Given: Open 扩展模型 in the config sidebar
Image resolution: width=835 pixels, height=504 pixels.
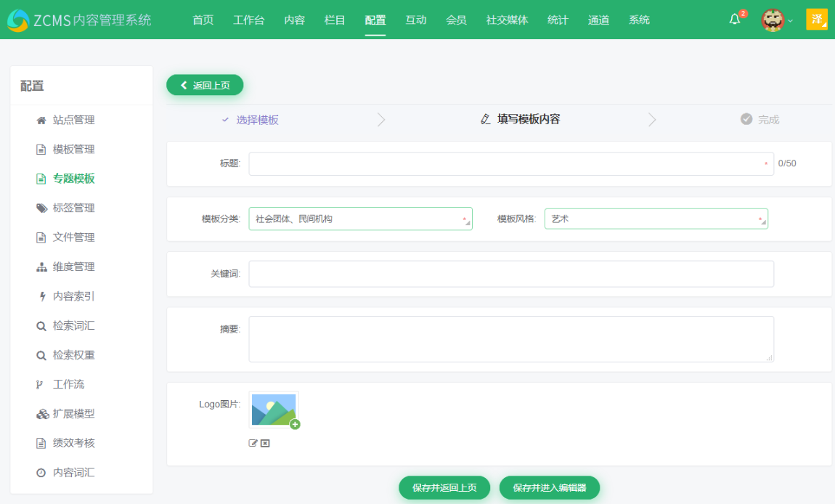Looking at the screenshot, I should (74, 414).
